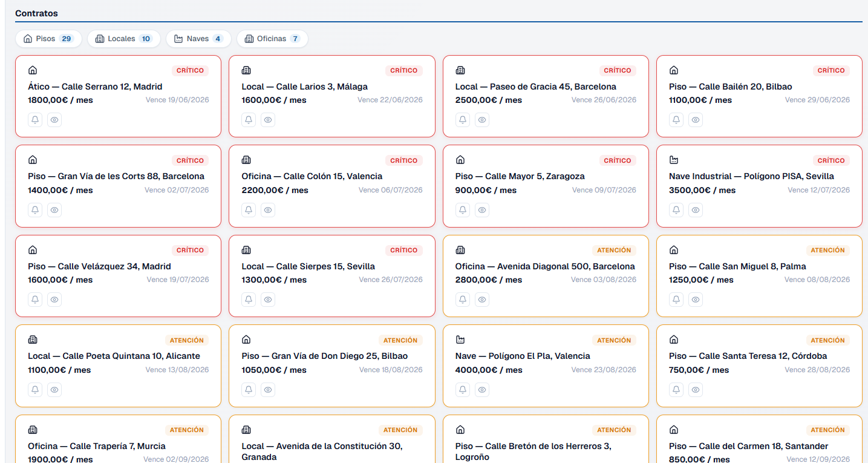Bell icon on Avenida Diagonal 500 card

(x=463, y=300)
